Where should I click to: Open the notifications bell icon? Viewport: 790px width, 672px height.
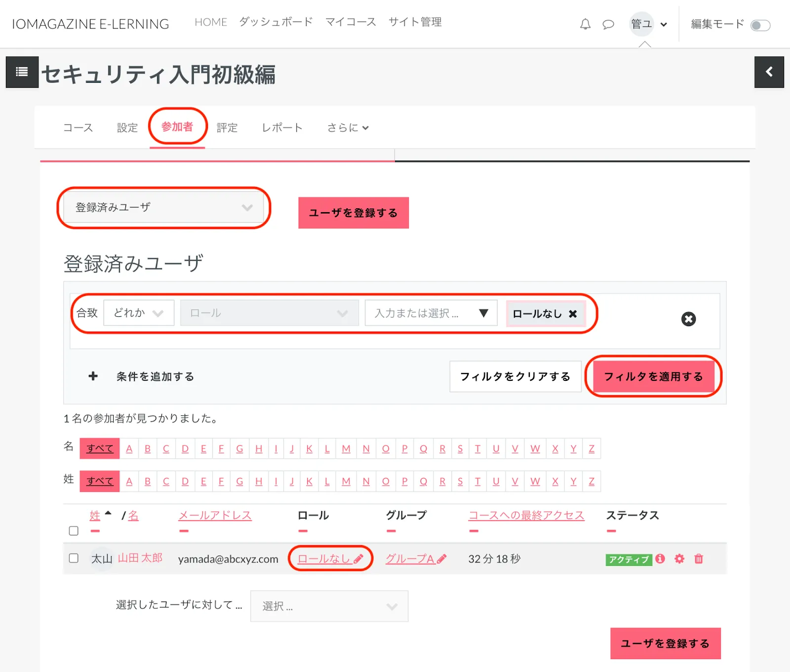(x=585, y=24)
